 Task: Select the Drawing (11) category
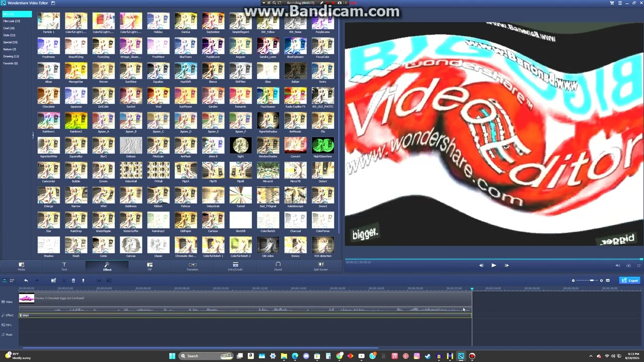pyautogui.click(x=16, y=56)
